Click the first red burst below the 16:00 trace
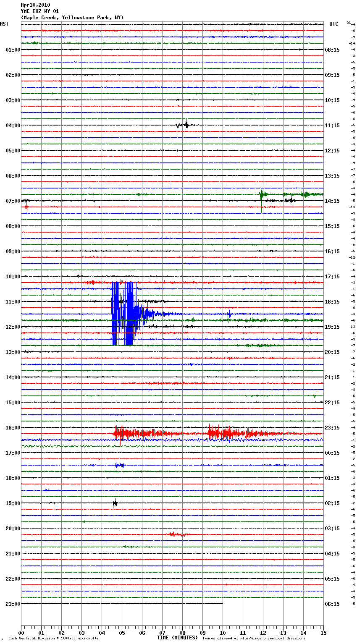 pyautogui.click(x=121, y=433)
